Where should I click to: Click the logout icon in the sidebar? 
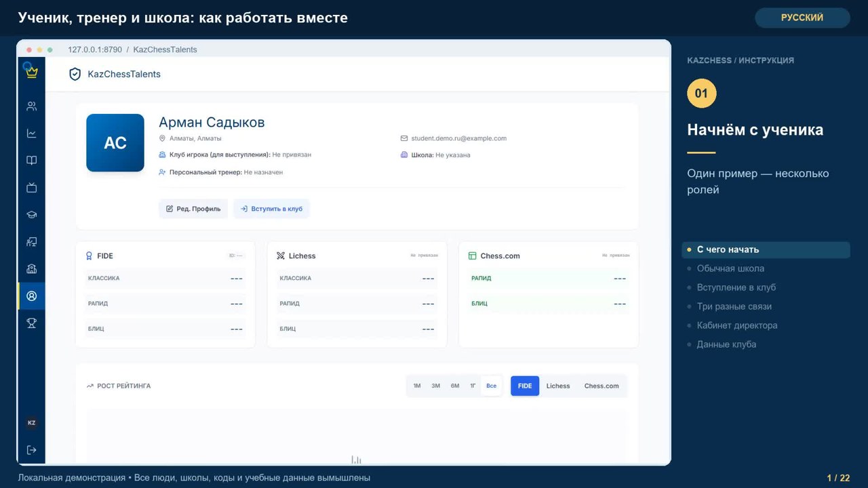(x=31, y=450)
